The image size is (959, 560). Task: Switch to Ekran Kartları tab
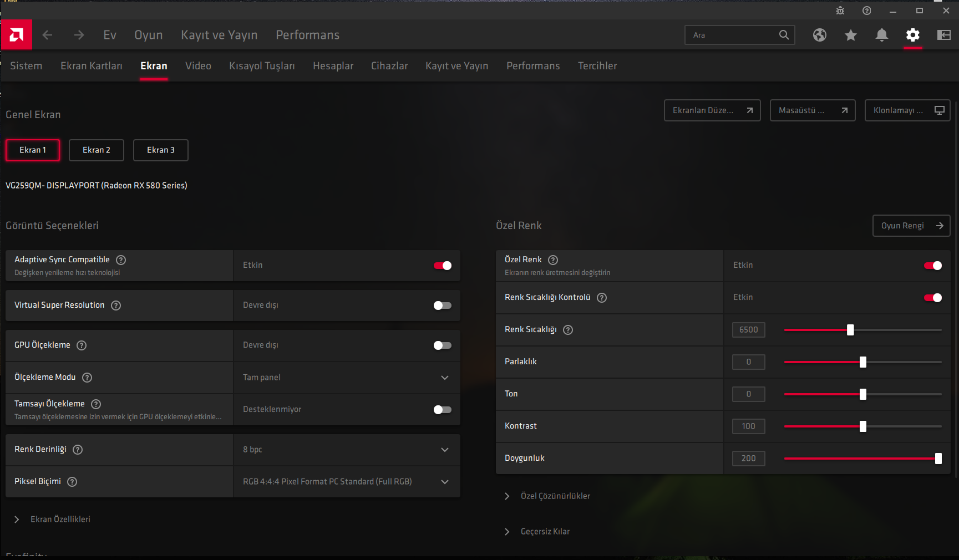92,66
